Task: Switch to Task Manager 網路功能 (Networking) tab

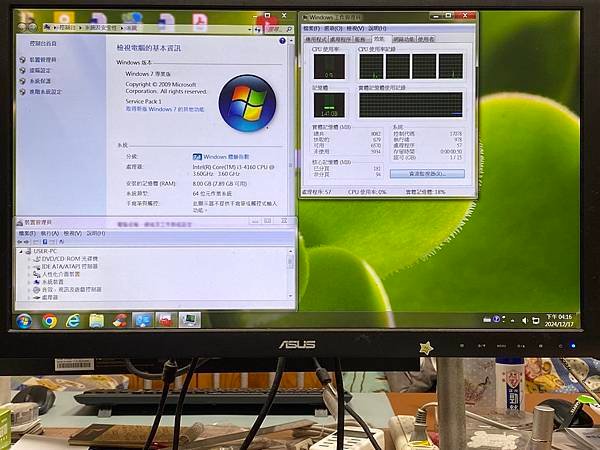Action: click(404, 39)
